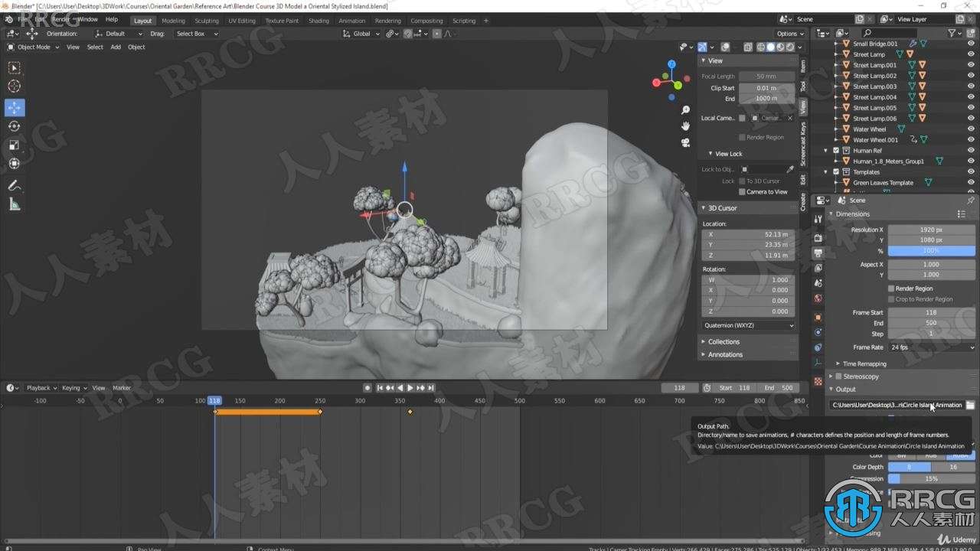This screenshot has width=980, height=551.
Task: Open the timeline Marker menu
Action: point(122,388)
